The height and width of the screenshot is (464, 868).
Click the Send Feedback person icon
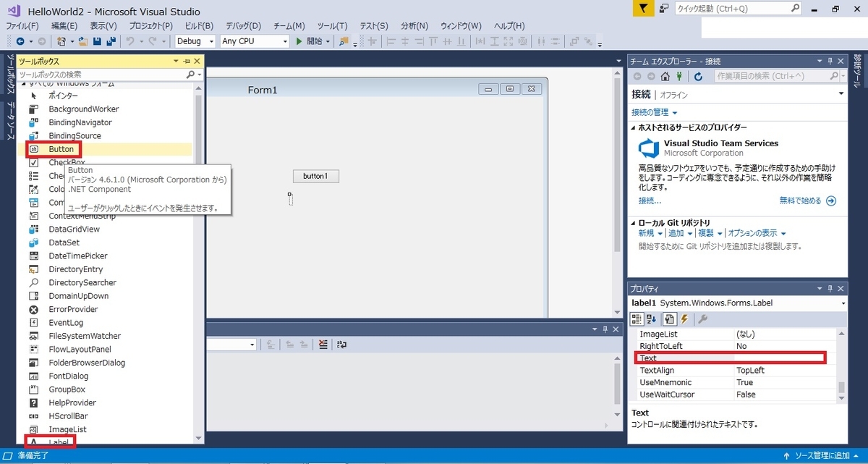(663, 9)
